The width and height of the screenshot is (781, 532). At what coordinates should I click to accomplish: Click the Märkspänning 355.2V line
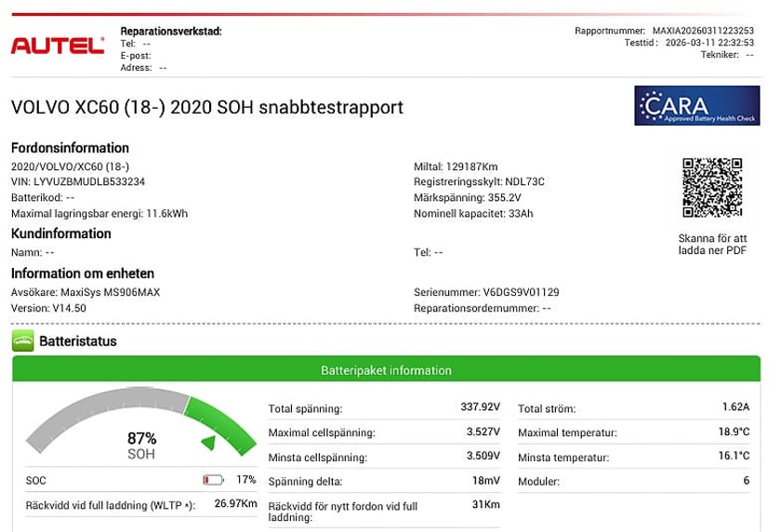click(x=467, y=198)
